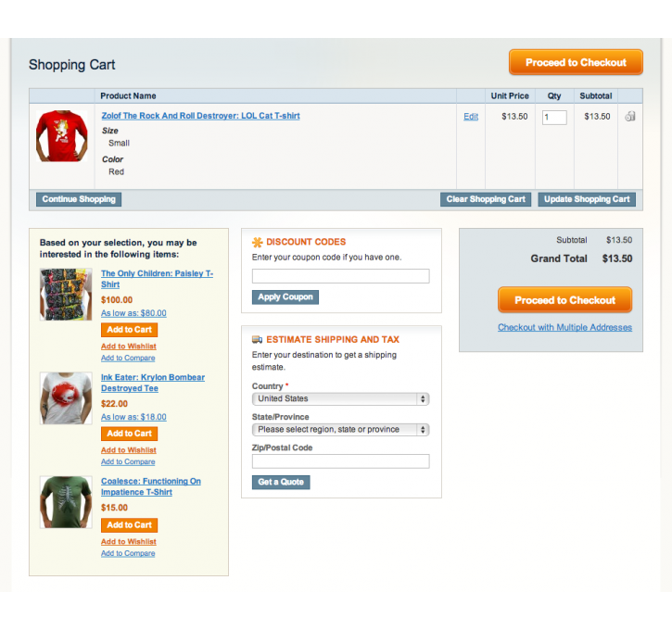Open the green Coalesce T-Shirt image

(66, 502)
